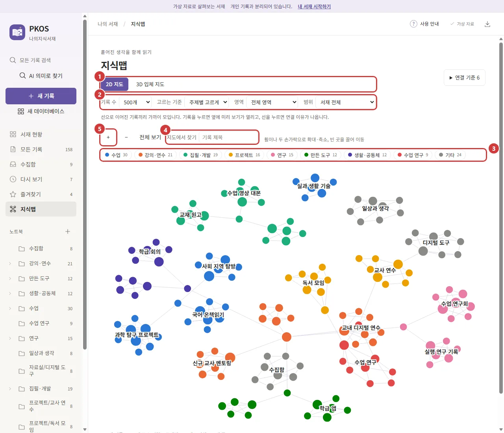Add a notebook with plus icon
The height and width of the screenshot is (433, 504).
pyautogui.click(x=68, y=231)
